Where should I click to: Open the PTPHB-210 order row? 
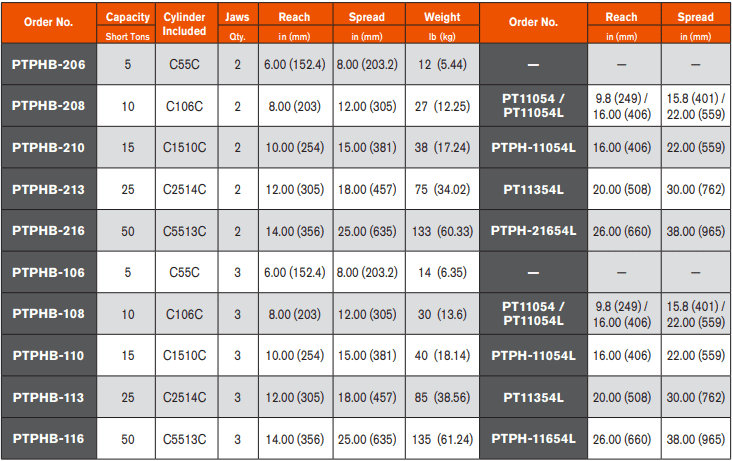(48, 147)
